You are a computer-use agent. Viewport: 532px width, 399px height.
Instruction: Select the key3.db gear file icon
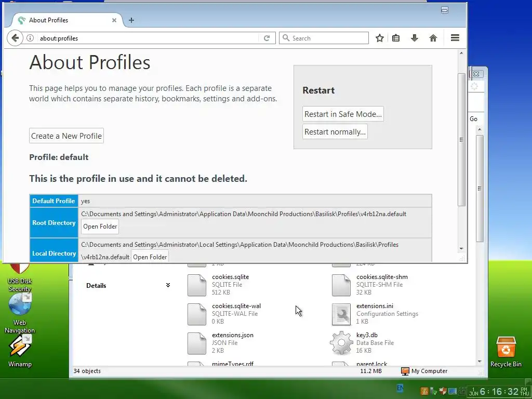[x=341, y=343]
